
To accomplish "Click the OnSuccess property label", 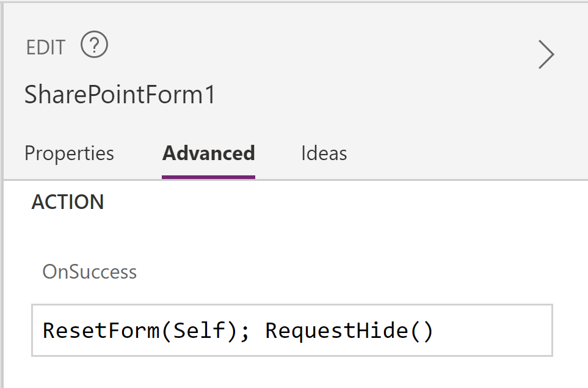I will tap(89, 272).
